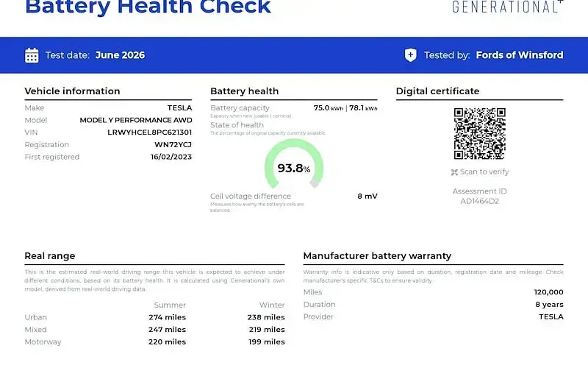Click the Battery Health Check title
Screen dimensions: 588x368
pyautogui.click(x=148, y=7)
